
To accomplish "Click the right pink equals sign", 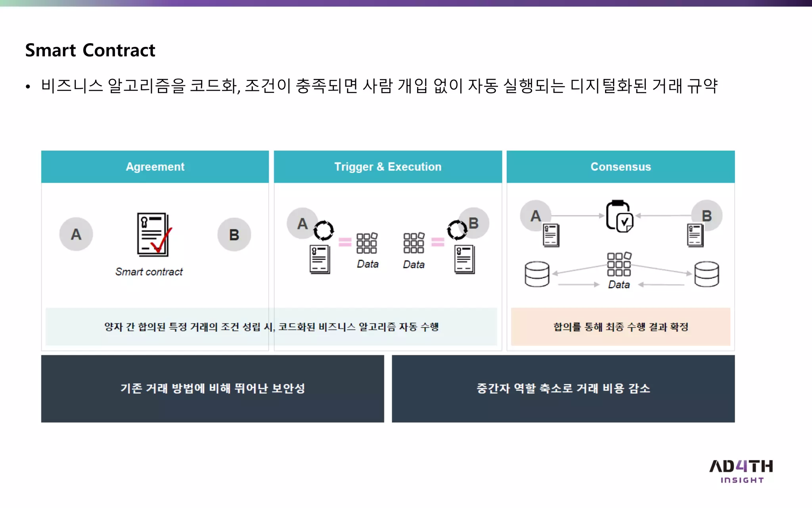I will [438, 242].
